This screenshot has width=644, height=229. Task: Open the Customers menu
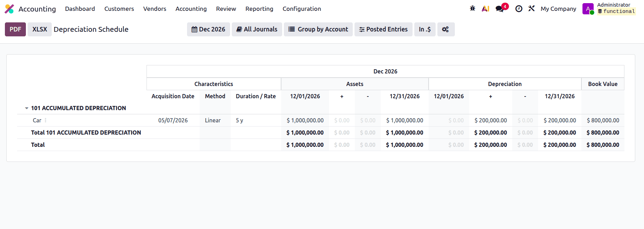119,9
